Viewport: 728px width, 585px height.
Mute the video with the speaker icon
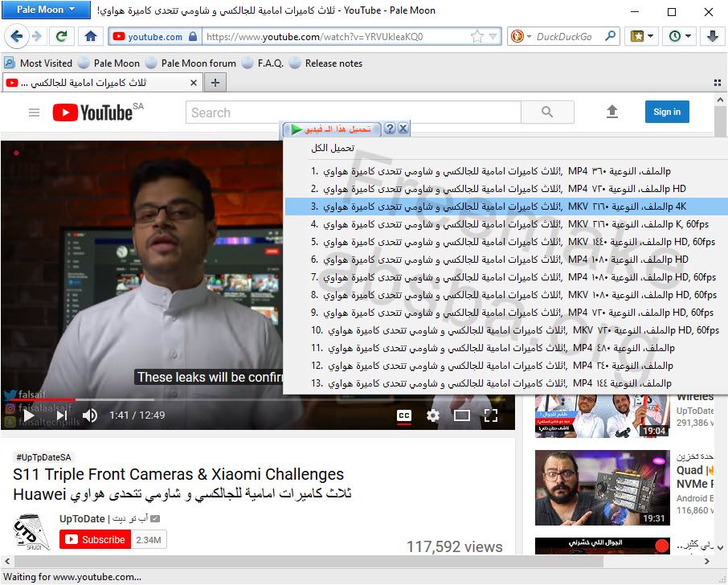(90, 415)
